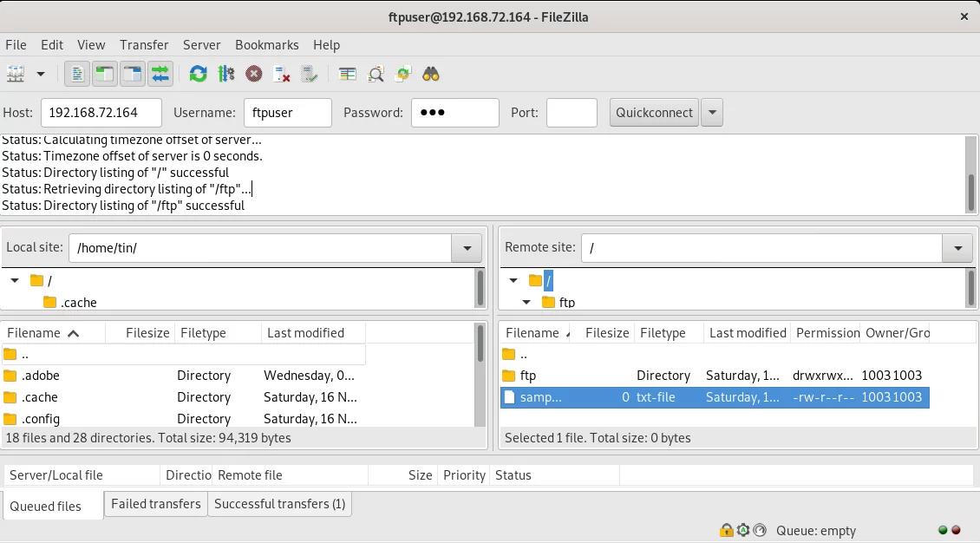Sort local list by Last modified
This screenshot has width=980, height=543.
click(x=314, y=333)
